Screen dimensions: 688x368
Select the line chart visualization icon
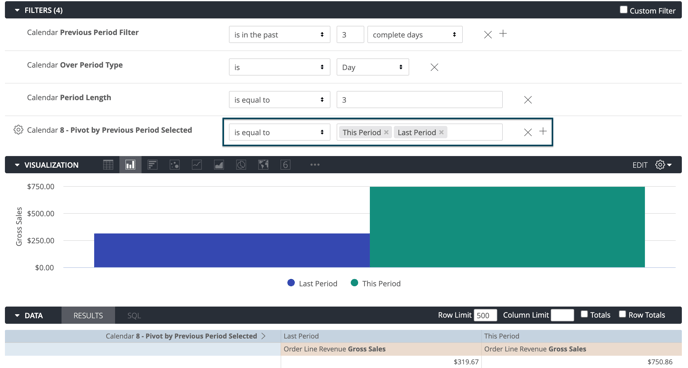197,165
